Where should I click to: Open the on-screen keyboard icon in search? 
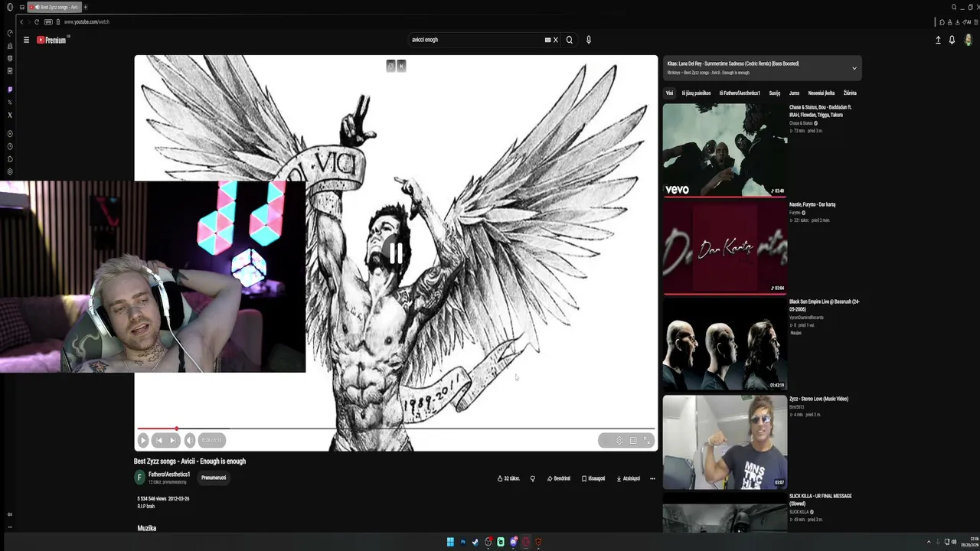point(547,40)
